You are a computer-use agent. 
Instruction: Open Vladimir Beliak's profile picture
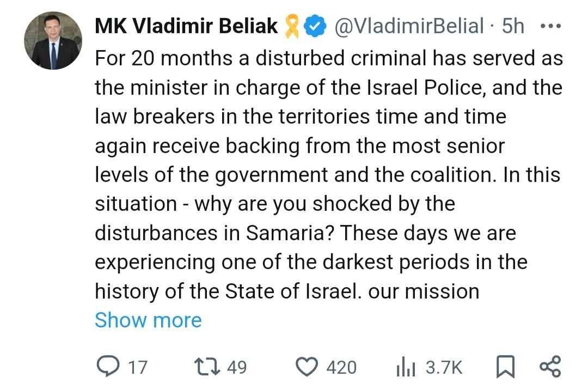[53, 40]
